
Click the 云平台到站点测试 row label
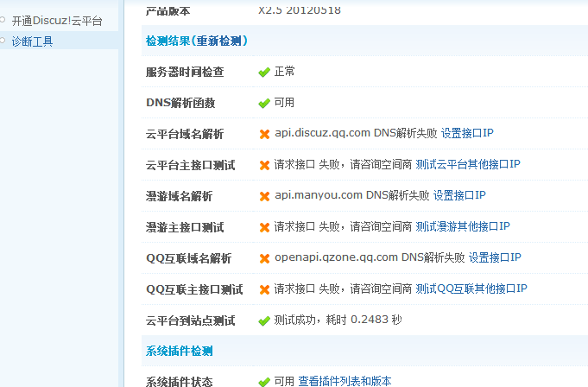coord(191,320)
